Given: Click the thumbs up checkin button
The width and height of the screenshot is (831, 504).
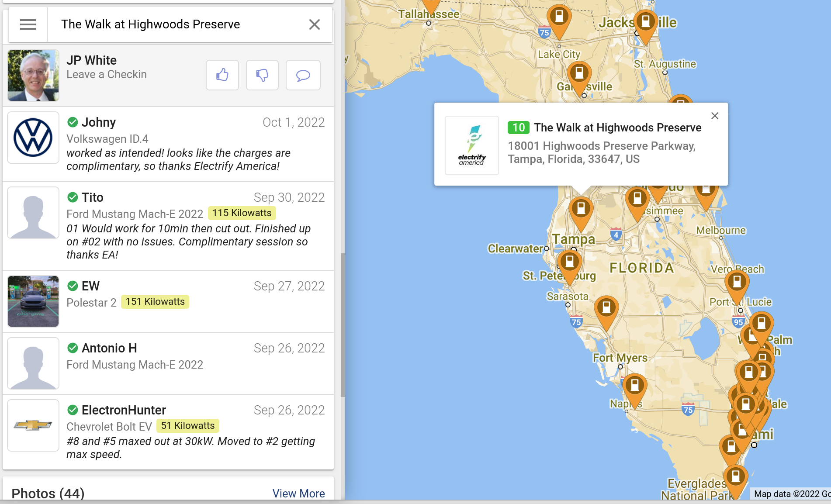Looking at the screenshot, I should click(x=222, y=75).
